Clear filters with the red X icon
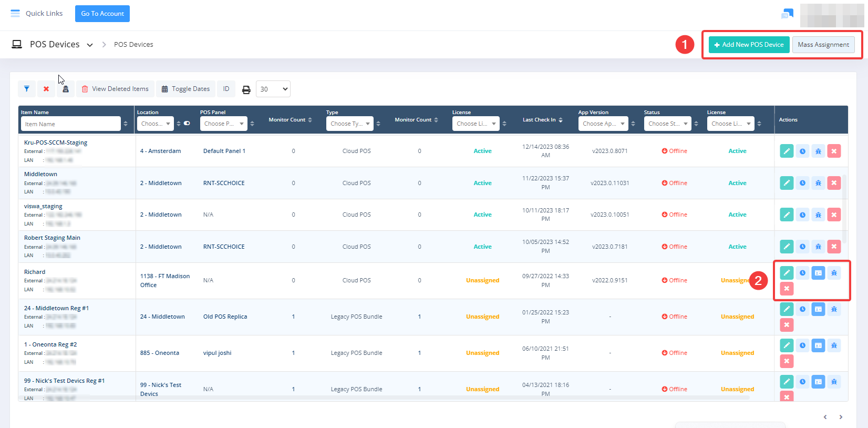 click(x=46, y=89)
